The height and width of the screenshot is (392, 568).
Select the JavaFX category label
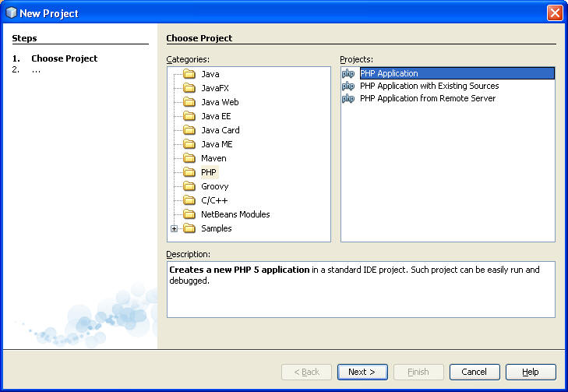pos(215,88)
